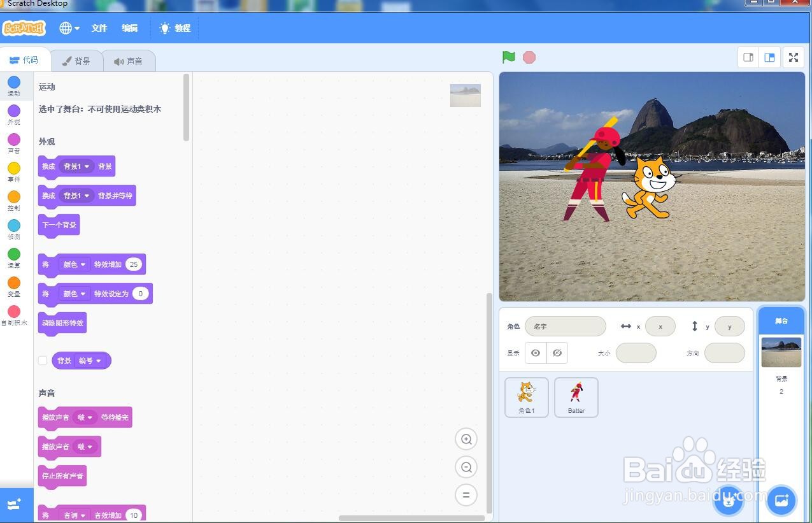
Task: Open 音调 dropdown in 音效增加 block
Action: pyautogui.click(x=75, y=515)
